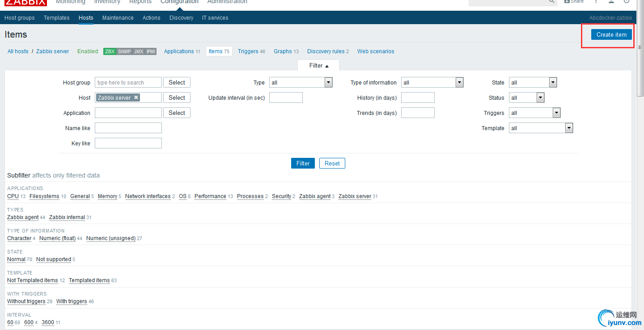The height and width of the screenshot is (330, 644).
Task: Filter by Character information type
Action: pyautogui.click(x=19, y=238)
